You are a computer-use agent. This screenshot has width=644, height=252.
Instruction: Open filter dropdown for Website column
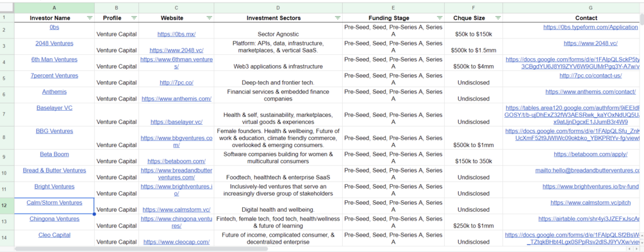coord(209,18)
